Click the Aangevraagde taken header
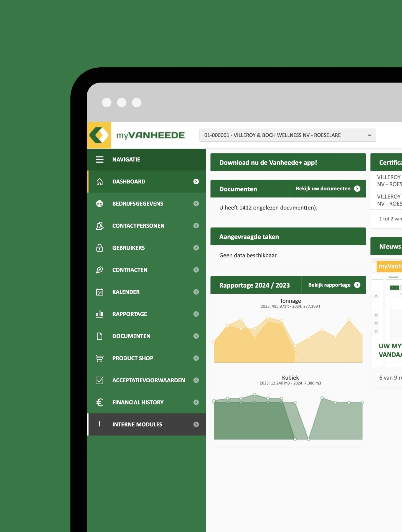The image size is (402, 532). tap(288, 237)
